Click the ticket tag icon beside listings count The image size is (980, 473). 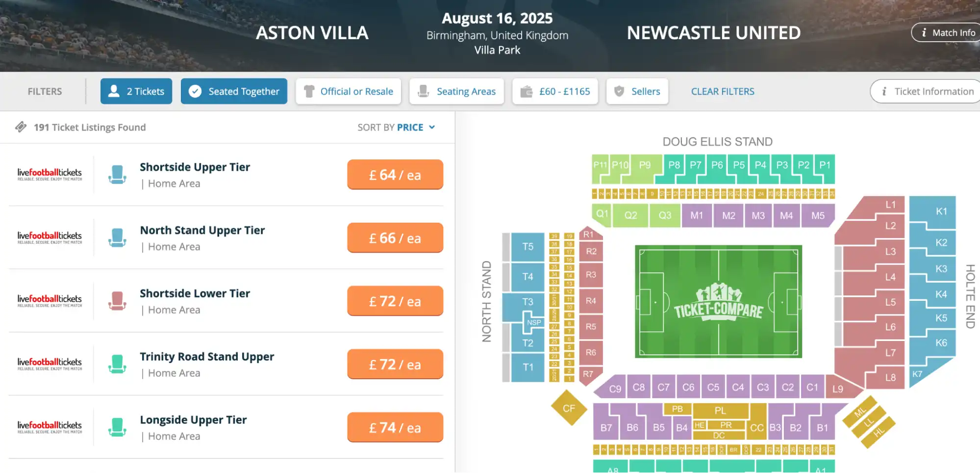(21, 127)
